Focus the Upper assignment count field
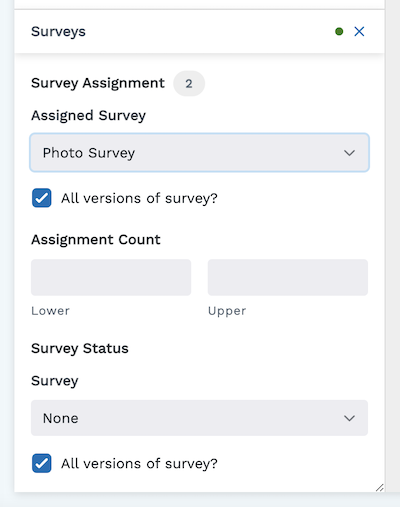The width and height of the screenshot is (400, 507). point(288,277)
